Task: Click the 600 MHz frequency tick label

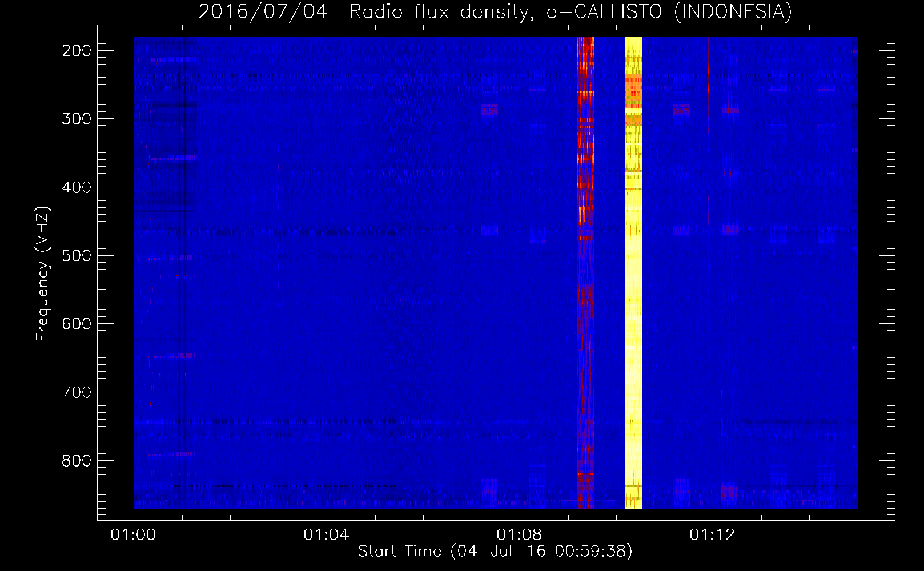Action: coord(77,324)
